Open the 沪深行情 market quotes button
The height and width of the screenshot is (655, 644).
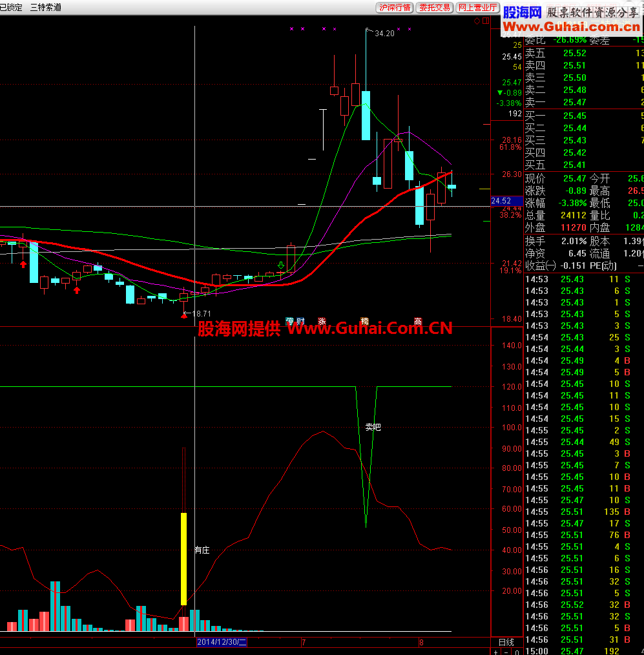click(395, 8)
